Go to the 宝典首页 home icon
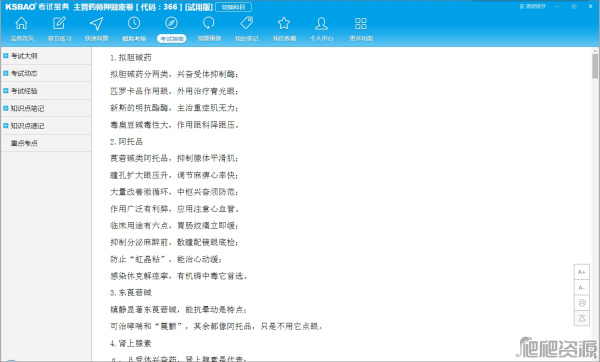600x362 pixels. pyautogui.click(x=21, y=23)
